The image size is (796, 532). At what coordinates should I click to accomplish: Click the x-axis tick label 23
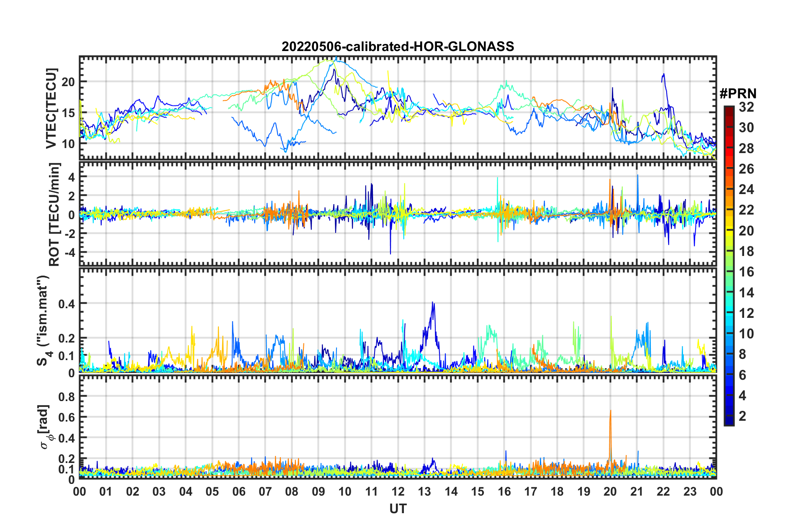click(x=690, y=491)
